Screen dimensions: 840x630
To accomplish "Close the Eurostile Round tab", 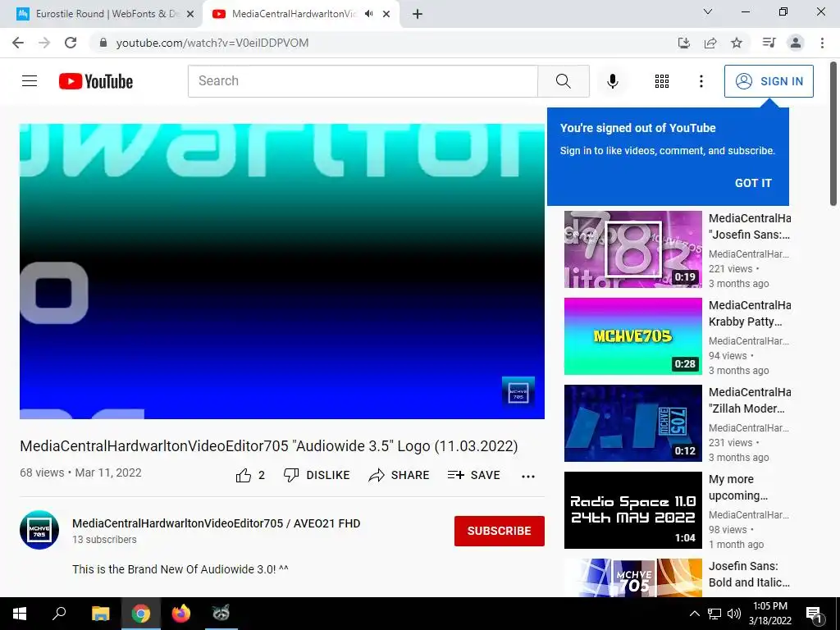I will tap(190, 15).
